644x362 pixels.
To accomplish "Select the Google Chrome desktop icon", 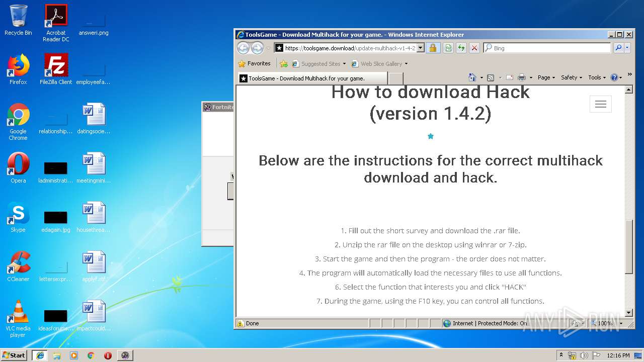I will click(18, 122).
